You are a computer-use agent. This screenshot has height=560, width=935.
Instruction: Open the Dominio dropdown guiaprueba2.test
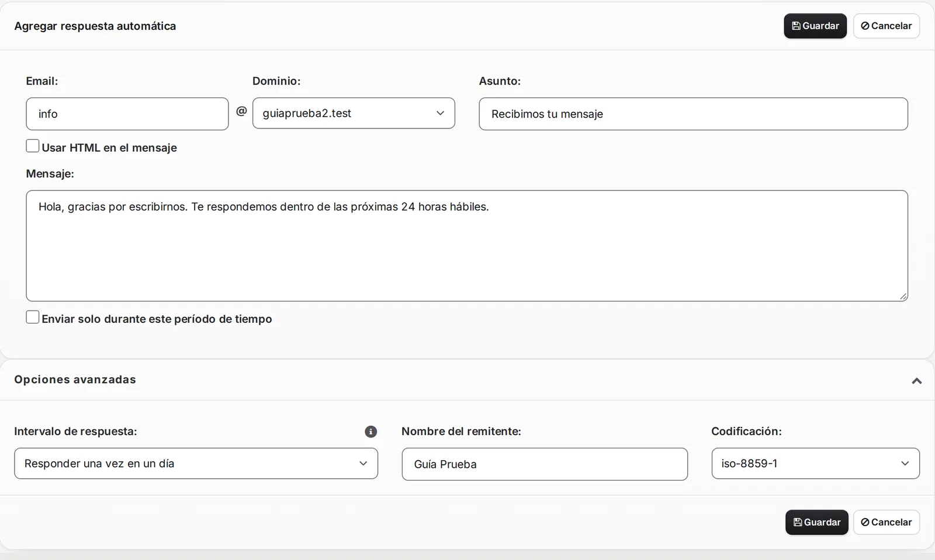354,113
